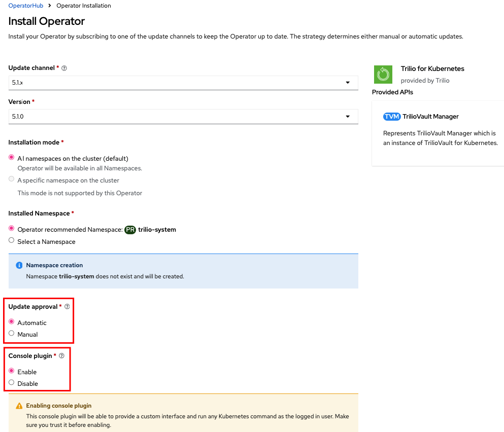Select All namespaces on the cluster radio
Screen dimensions: 504x432
pyautogui.click(x=12, y=157)
